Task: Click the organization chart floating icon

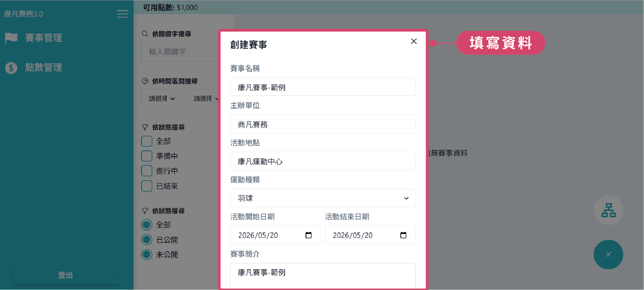Action: [608, 210]
